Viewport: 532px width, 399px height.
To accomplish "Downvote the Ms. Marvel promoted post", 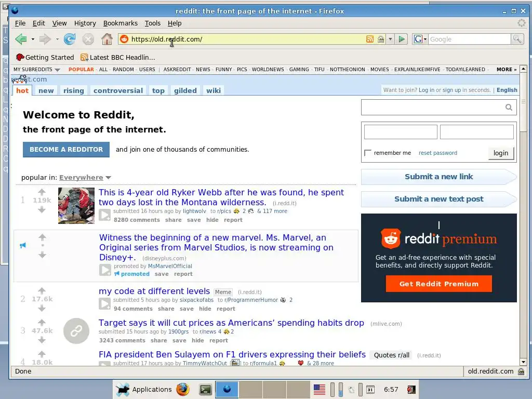I will tap(42, 255).
